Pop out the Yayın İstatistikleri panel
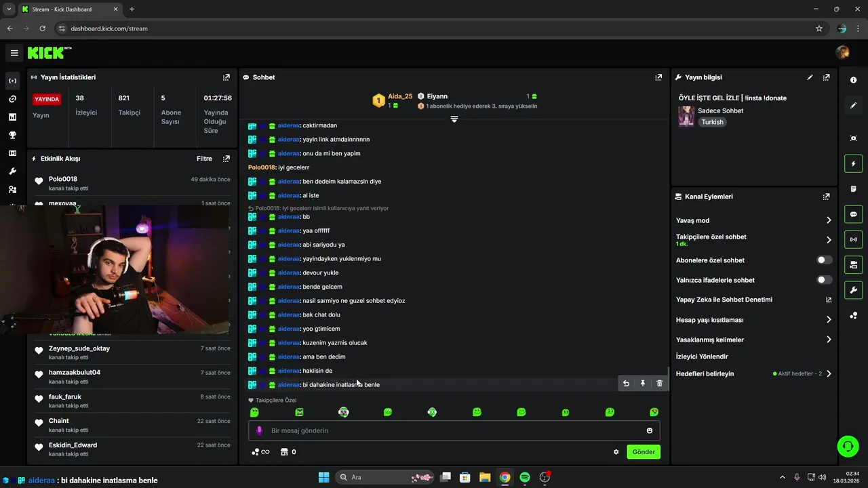 point(226,77)
